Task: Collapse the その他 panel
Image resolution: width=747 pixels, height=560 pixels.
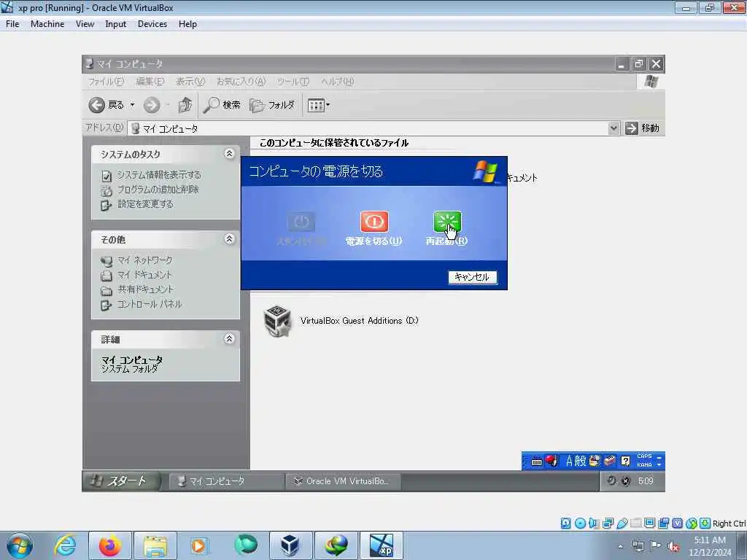Action: click(x=229, y=239)
